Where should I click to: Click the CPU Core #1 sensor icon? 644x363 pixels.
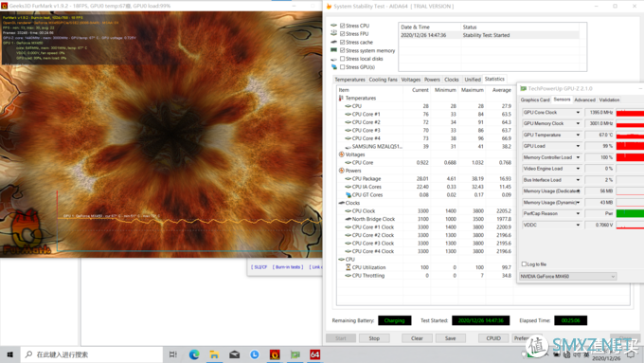pos(348,115)
